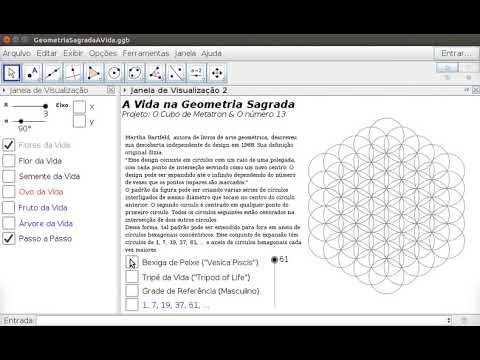Enable the Fruto da Vida checkbox
The width and height of the screenshot is (480, 360).
coord(9,207)
